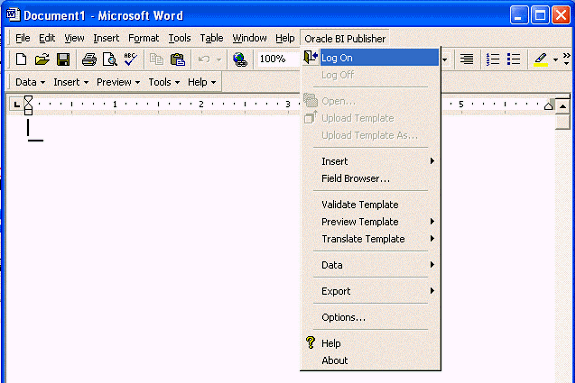Open Options from the Oracle menu
This screenshot has width=575, height=383.
point(370,317)
